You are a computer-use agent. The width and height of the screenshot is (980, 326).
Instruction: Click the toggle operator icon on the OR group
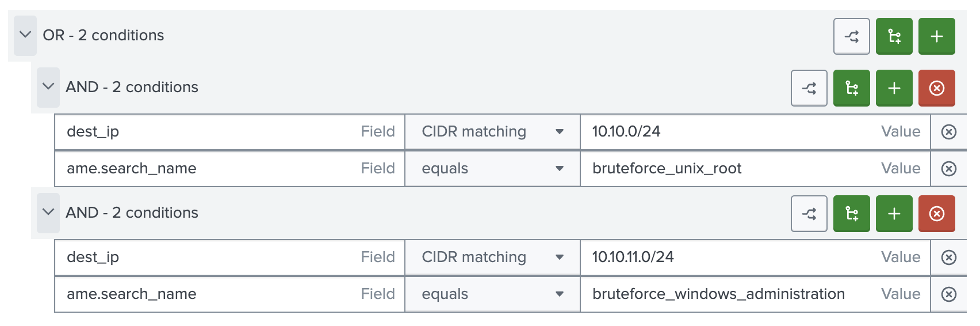pyautogui.click(x=851, y=36)
